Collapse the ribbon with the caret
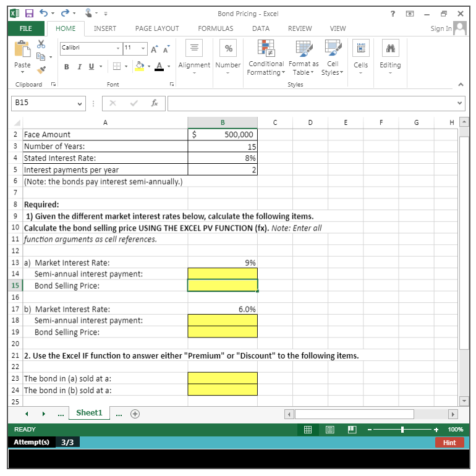This screenshot has width=476, height=476. (461, 85)
